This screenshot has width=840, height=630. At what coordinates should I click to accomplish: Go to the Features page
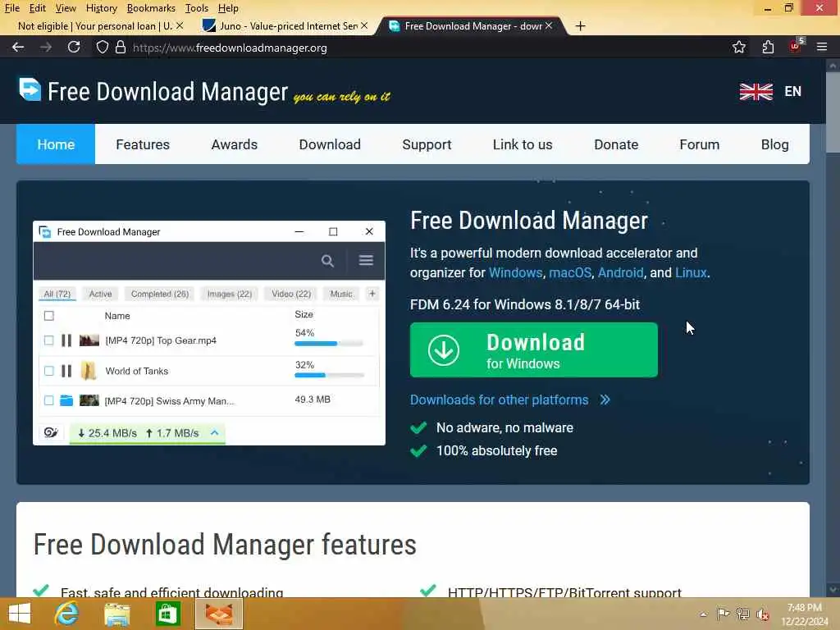point(143,144)
